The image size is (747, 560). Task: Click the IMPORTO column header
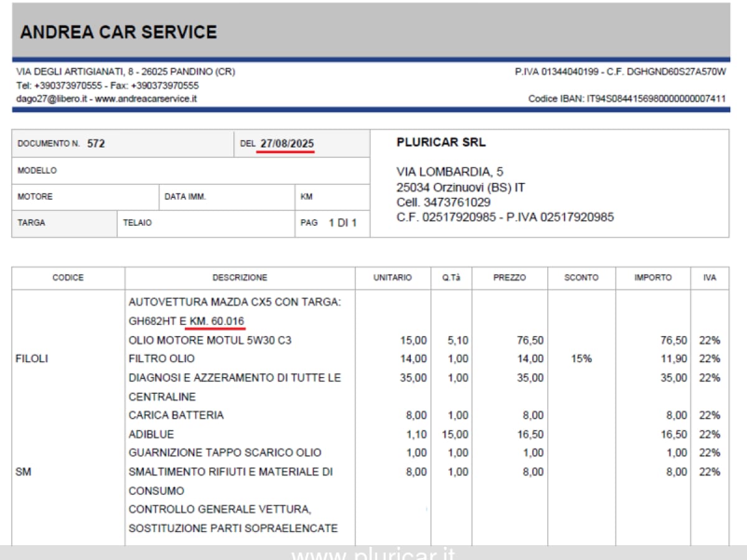(x=652, y=278)
